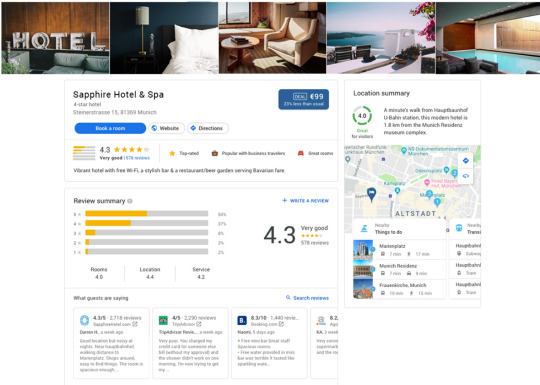Screen dimensions: 540x385
Task: Open the HOTEL sign photo
Action: pos(55,38)
